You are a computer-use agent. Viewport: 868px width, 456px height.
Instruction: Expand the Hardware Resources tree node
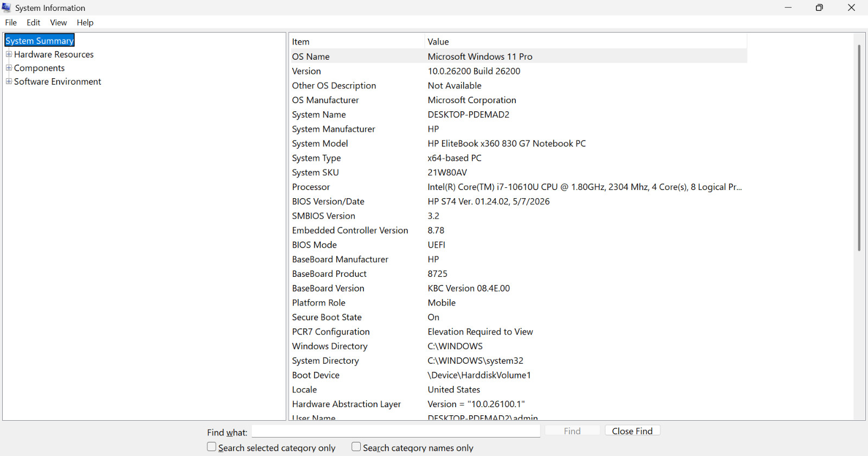click(x=9, y=54)
